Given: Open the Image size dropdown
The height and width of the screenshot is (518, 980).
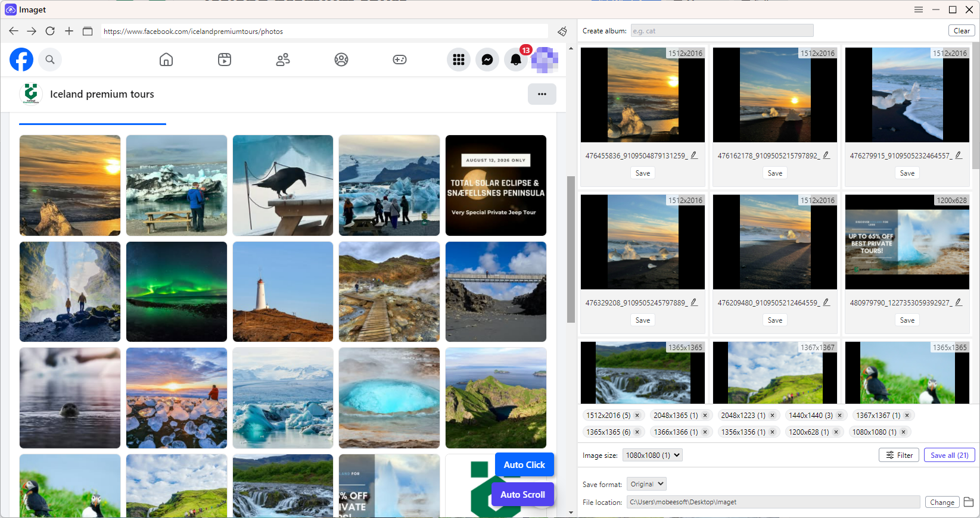Looking at the screenshot, I should pos(652,455).
